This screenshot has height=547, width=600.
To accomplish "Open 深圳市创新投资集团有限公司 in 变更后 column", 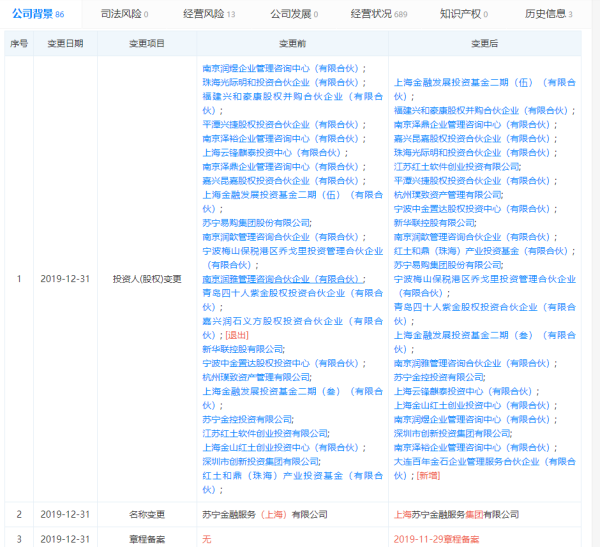I will [x=452, y=433].
